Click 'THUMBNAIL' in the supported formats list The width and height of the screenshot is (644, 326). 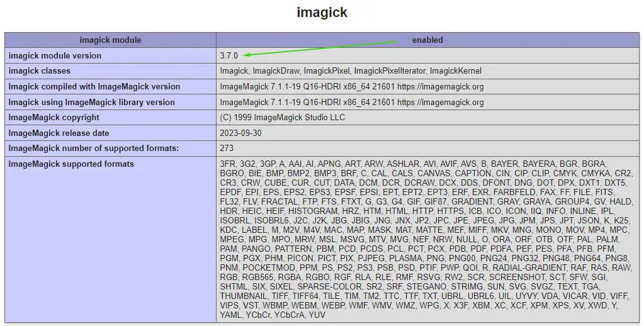pos(243,296)
